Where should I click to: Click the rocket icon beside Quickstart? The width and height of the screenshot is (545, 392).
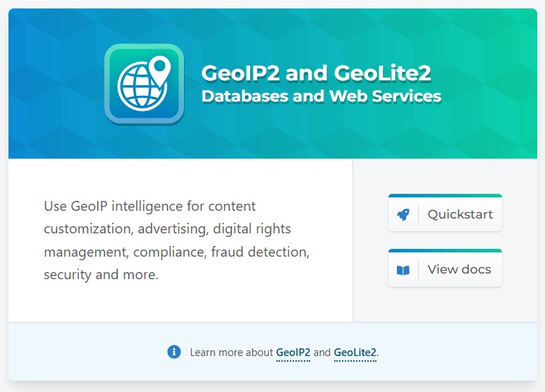click(403, 214)
